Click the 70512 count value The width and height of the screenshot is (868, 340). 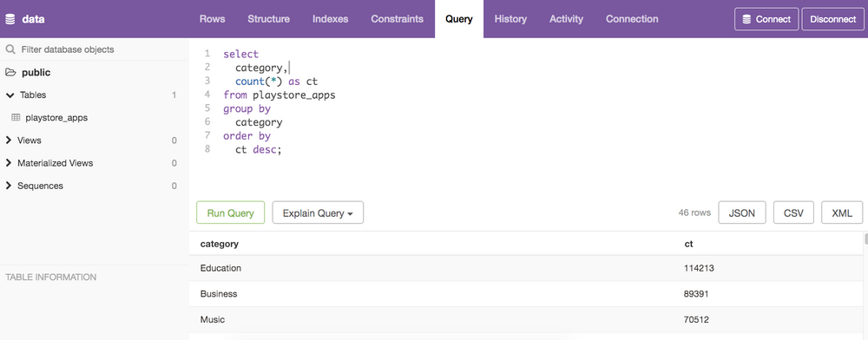click(x=696, y=319)
